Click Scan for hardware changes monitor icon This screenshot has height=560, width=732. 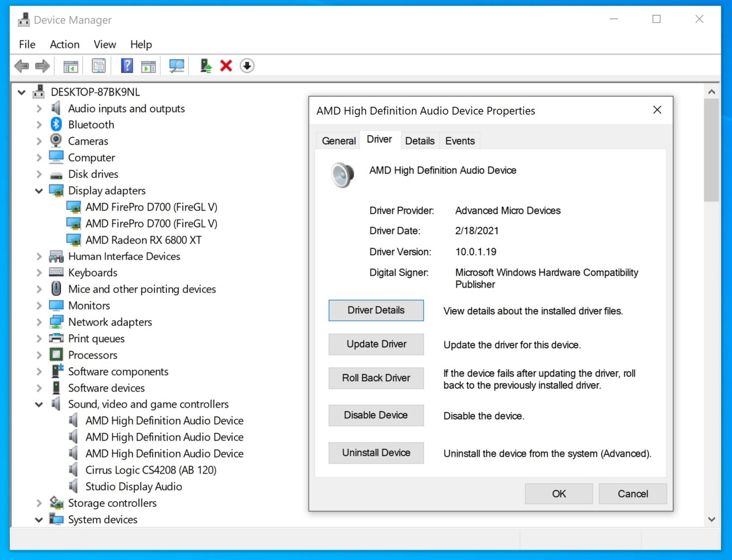pyautogui.click(x=177, y=66)
